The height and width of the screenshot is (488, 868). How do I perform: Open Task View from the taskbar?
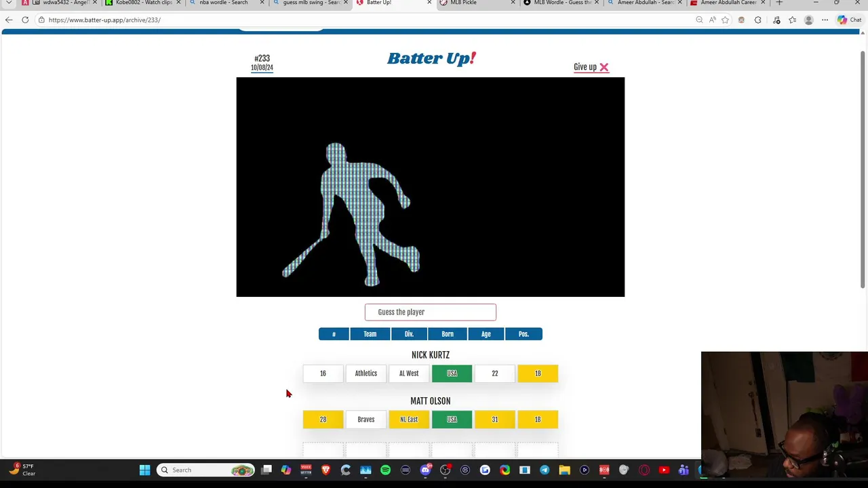[x=267, y=470]
